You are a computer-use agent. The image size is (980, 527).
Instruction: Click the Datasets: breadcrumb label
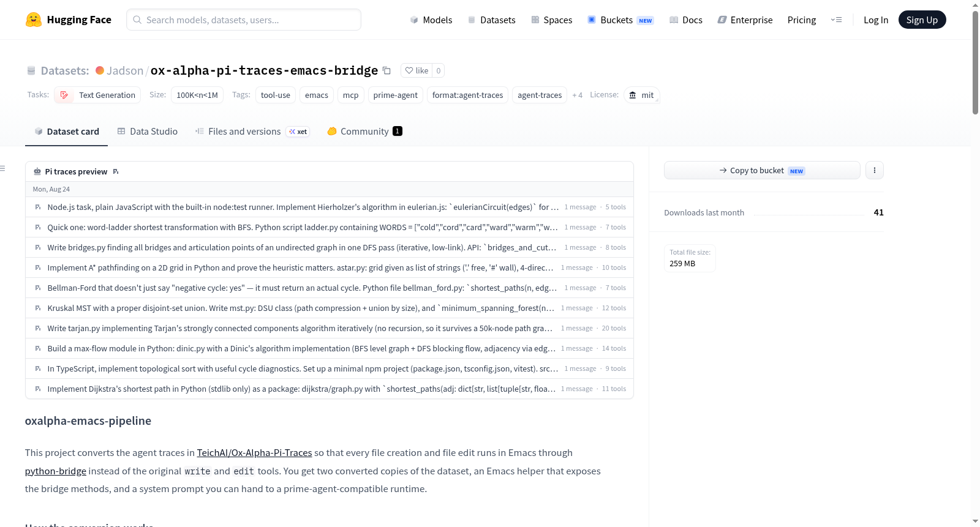pyautogui.click(x=65, y=70)
